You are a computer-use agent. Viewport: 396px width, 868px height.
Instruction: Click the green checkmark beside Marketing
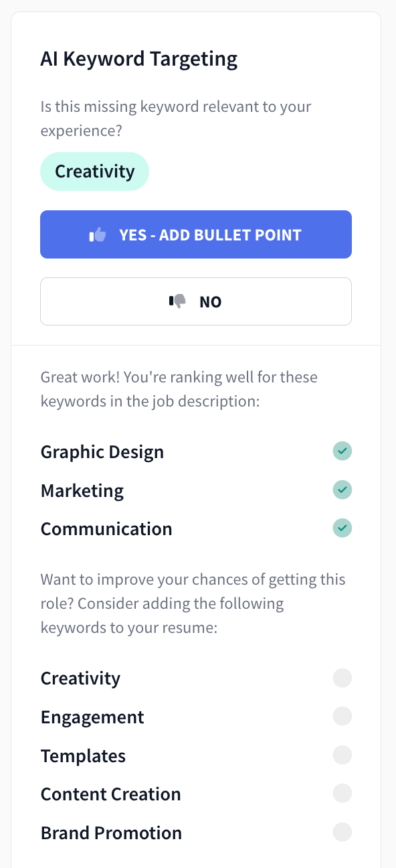(x=342, y=490)
